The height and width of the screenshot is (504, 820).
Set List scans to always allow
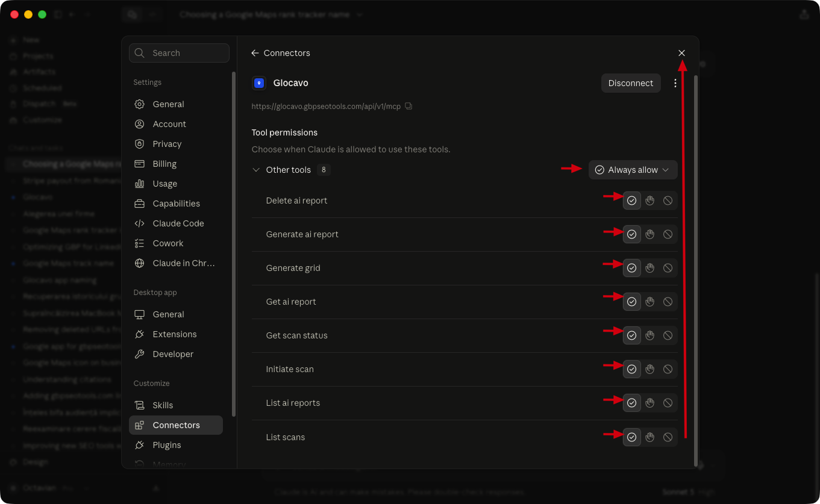click(x=631, y=437)
